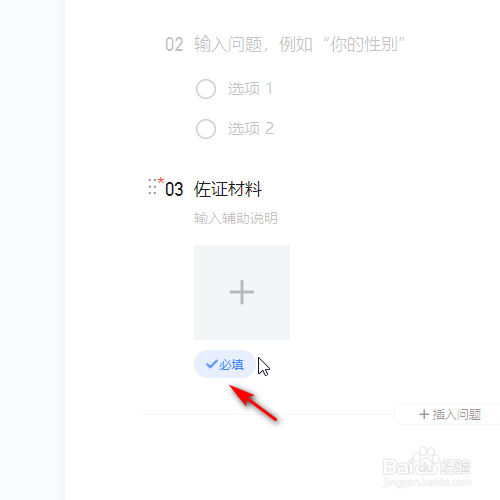Screen dimensions: 500x500
Task: Click the question number 03
Action: click(174, 189)
